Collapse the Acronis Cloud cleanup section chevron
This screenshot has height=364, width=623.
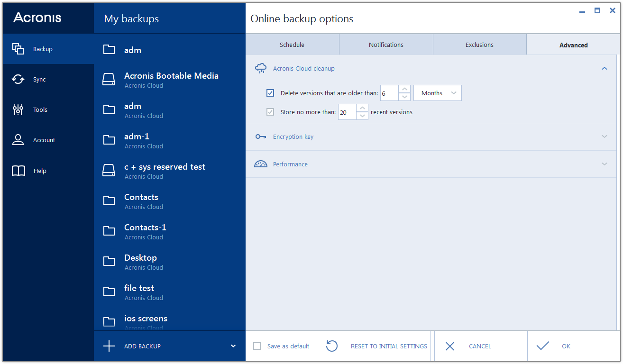[x=604, y=68]
